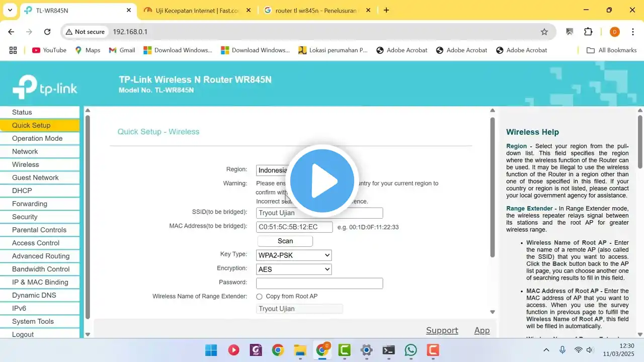Image resolution: width=644 pixels, height=362 pixels.
Task: Click the Not secure site info indicator
Action: pos(85,32)
